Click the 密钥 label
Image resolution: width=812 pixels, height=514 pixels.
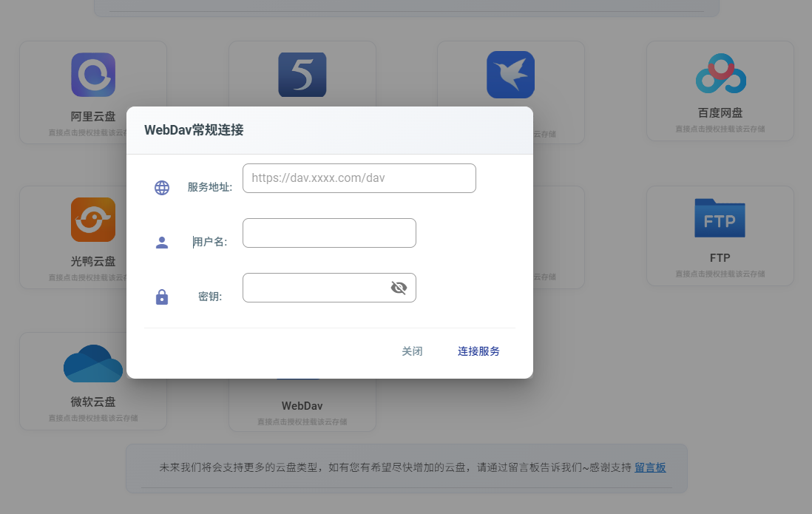point(210,297)
